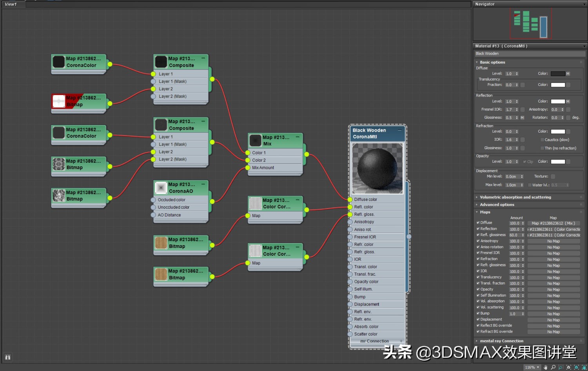The height and width of the screenshot is (371, 588).
Task: Activate the Zoom magnifier tool
Action: (553, 367)
